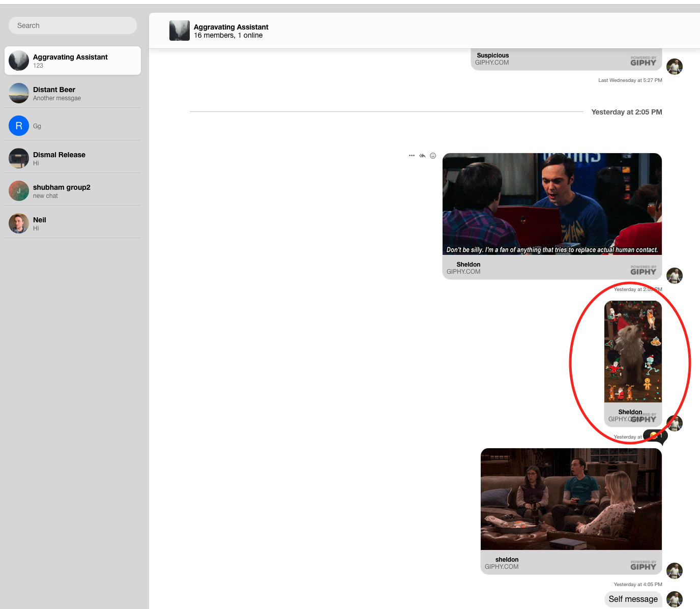Click the Self message bubble
The width and height of the screenshot is (700, 609).
pyautogui.click(x=633, y=599)
